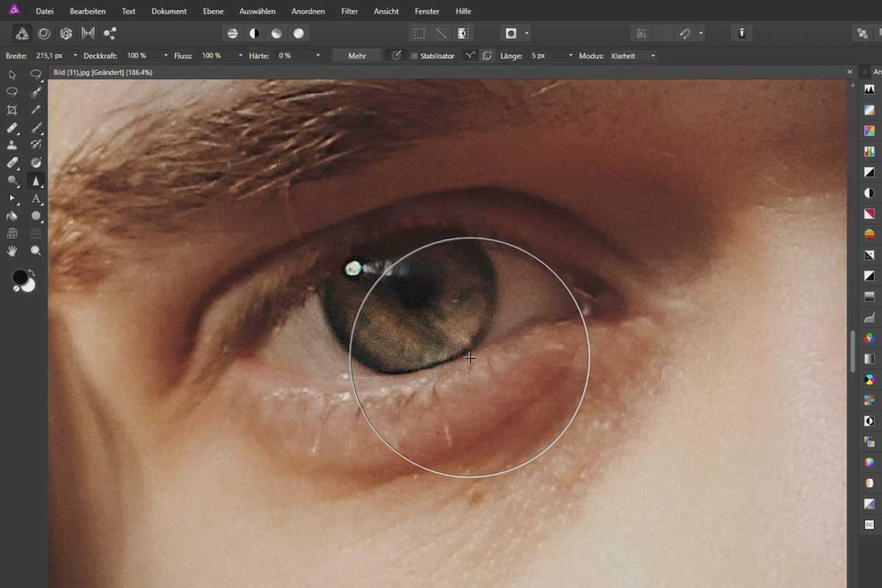Open the Assistant options icon
This screenshot has width=882, height=588.
[x=742, y=33]
